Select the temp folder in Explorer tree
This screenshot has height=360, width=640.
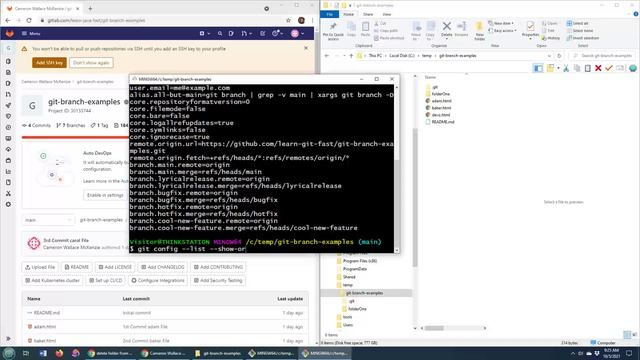pos(345,285)
